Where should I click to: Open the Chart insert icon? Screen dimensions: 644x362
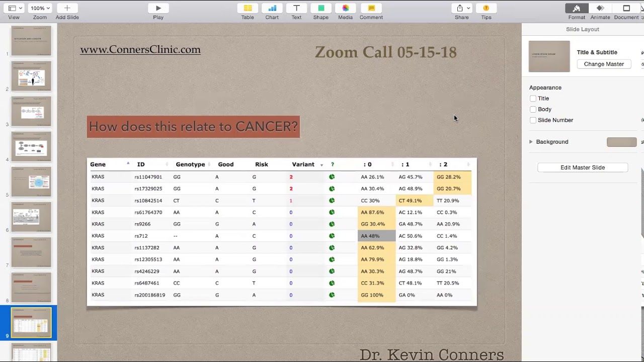[x=272, y=8]
